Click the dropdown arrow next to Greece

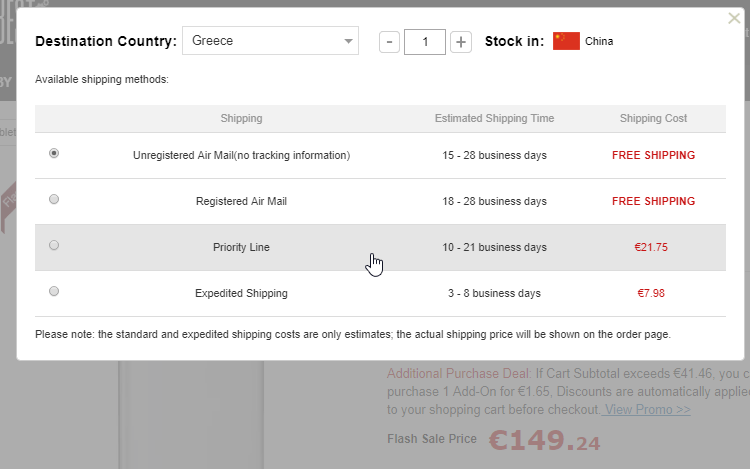(x=347, y=42)
